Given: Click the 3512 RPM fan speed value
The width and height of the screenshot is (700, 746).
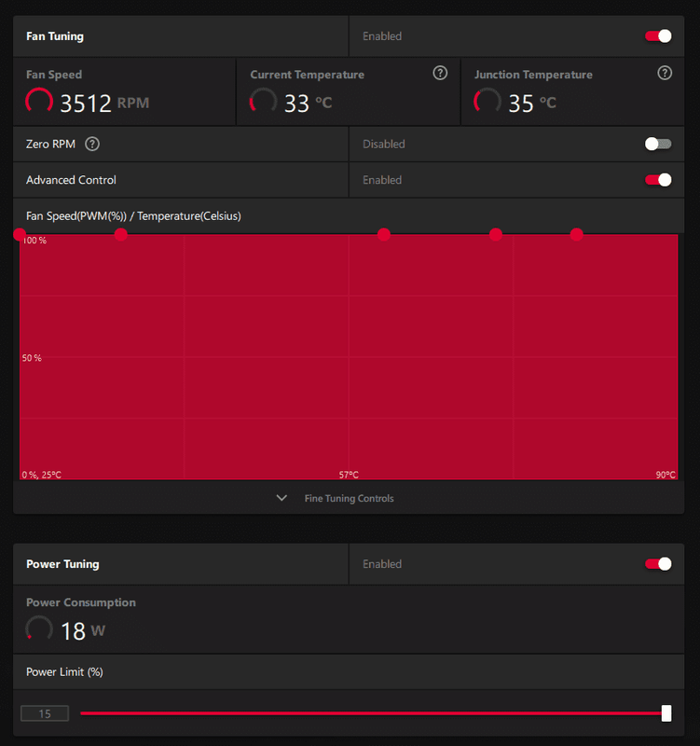Looking at the screenshot, I should click(x=104, y=104).
